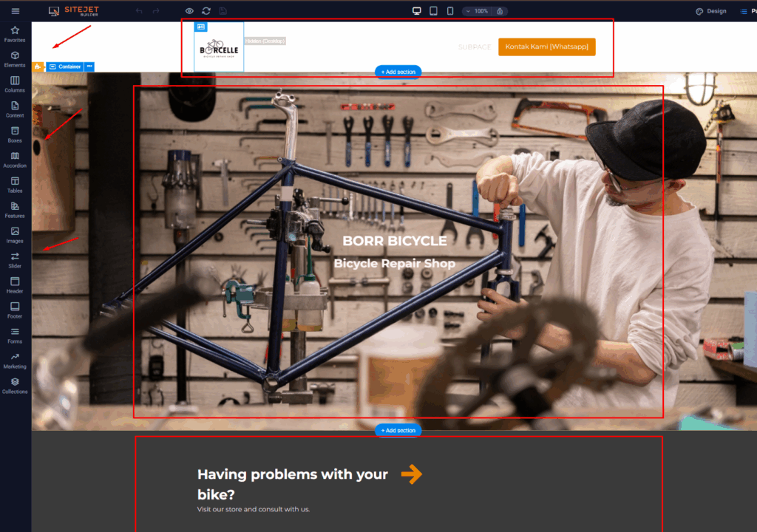
Task: Open the Container element options
Action: pyautogui.click(x=67, y=66)
